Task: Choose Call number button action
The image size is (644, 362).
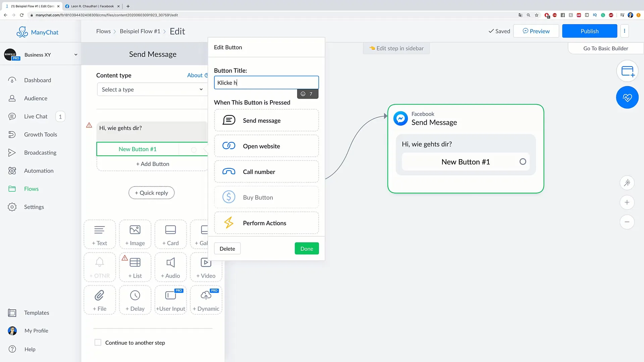Action: [x=266, y=172]
